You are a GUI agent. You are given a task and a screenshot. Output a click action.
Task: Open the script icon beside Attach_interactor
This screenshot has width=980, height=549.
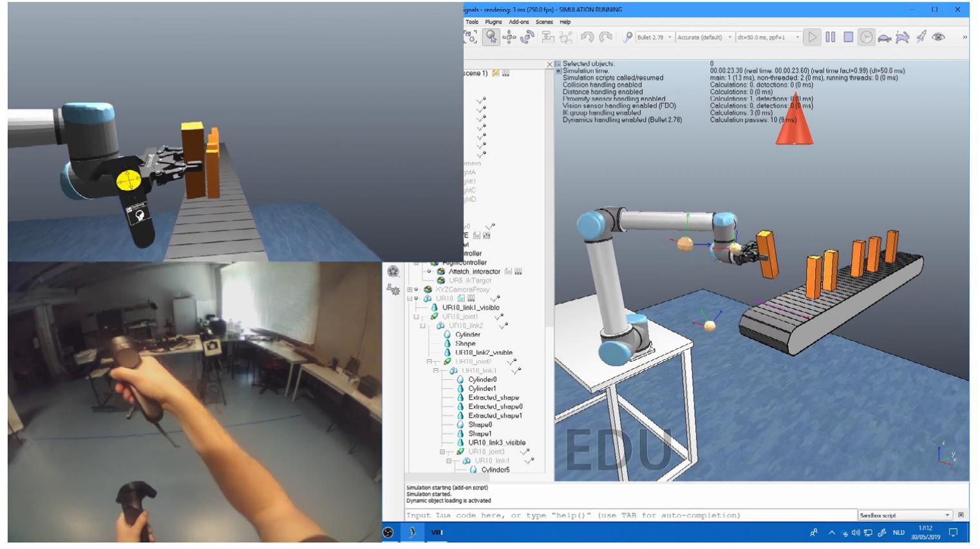pos(508,272)
